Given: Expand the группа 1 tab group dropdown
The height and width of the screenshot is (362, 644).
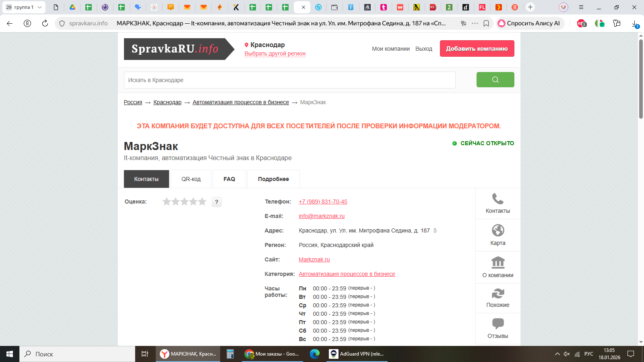Looking at the screenshot, I should (x=39, y=7).
